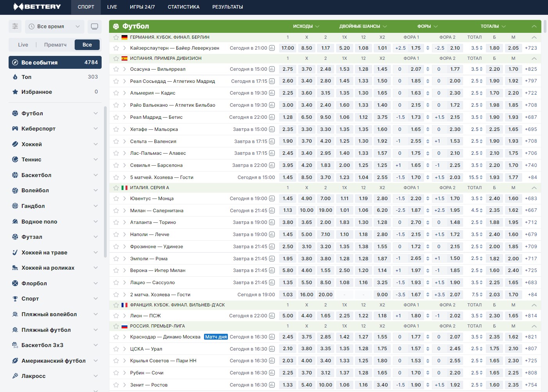Click the Basketball icon in sidebar
This screenshot has height=392, width=548.
[15, 175]
